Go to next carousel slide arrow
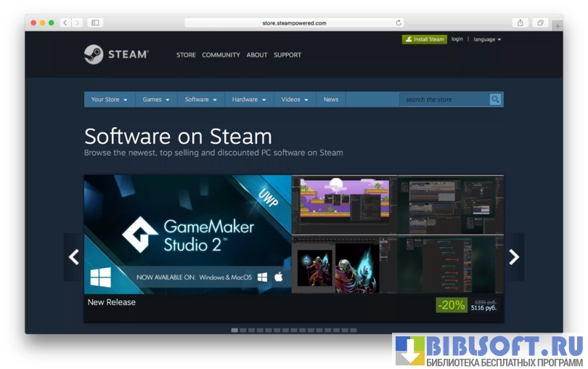The width and height of the screenshot is (588, 369). click(x=514, y=256)
